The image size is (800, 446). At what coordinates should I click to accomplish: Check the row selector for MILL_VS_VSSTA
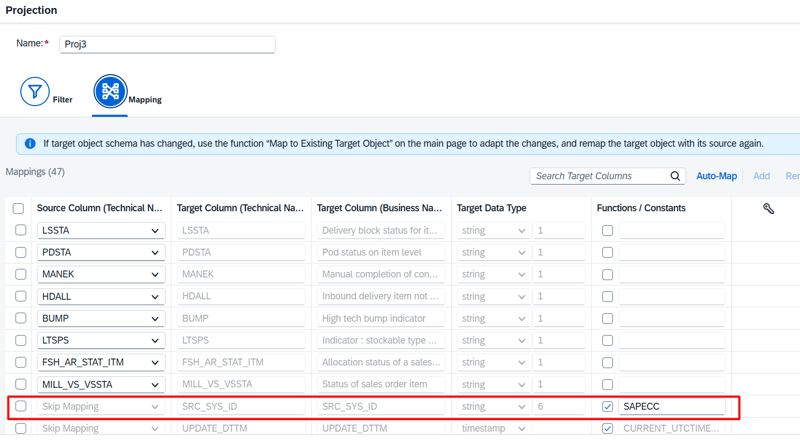click(x=20, y=384)
